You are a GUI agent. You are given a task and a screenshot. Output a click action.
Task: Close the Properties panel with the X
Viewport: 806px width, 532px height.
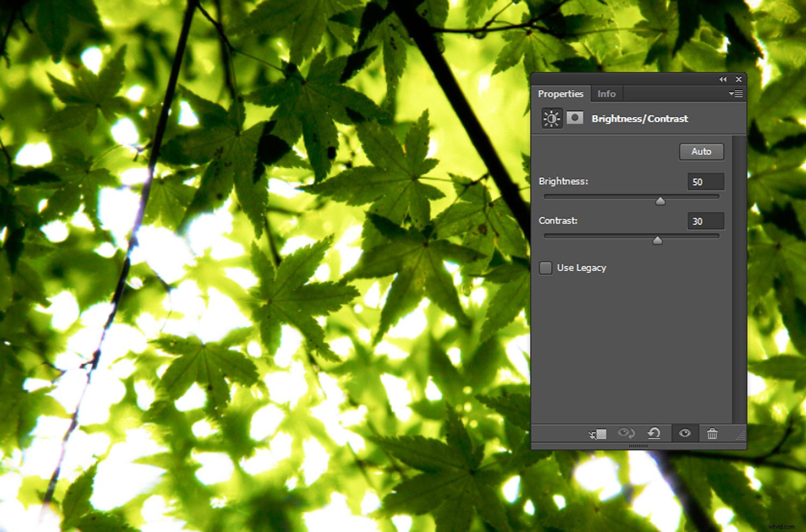pos(739,79)
